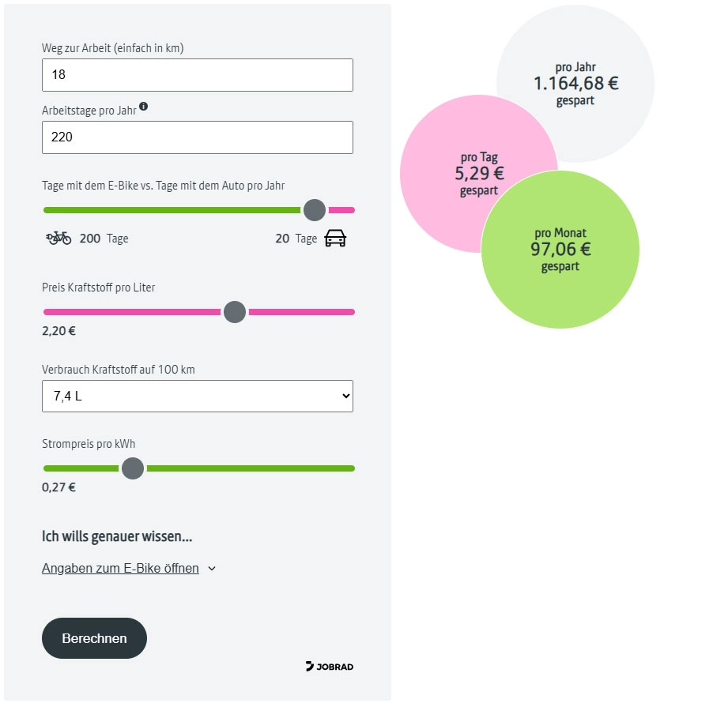Click the green slider handle for Strompreis

(x=132, y=468)
